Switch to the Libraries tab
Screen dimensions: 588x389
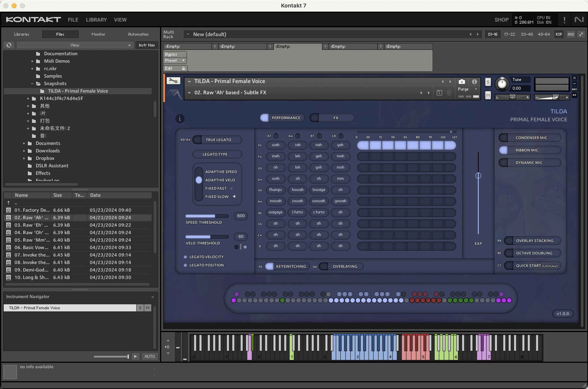(x=22, y=34)
